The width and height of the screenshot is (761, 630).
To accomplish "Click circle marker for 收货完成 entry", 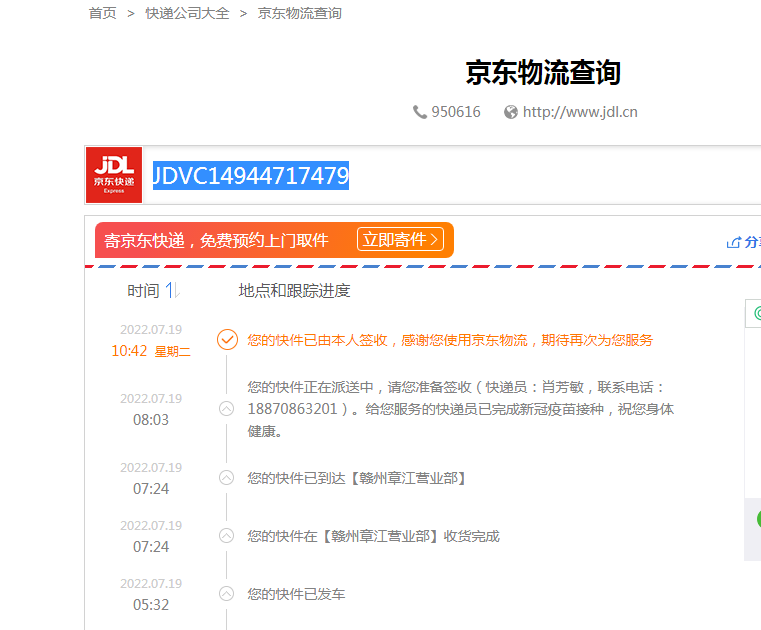I will (x=226, y=536).
